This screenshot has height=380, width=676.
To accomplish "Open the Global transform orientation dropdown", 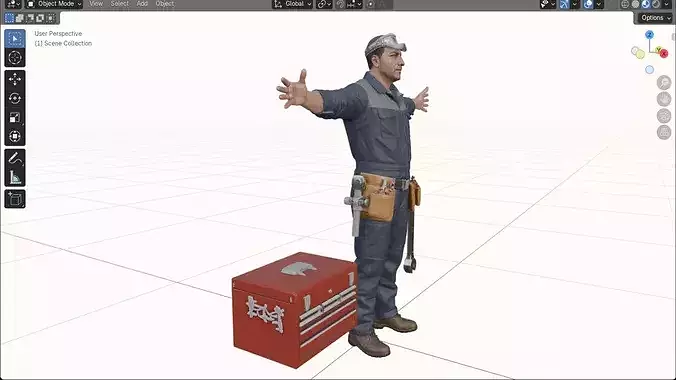I will [292, 4].
